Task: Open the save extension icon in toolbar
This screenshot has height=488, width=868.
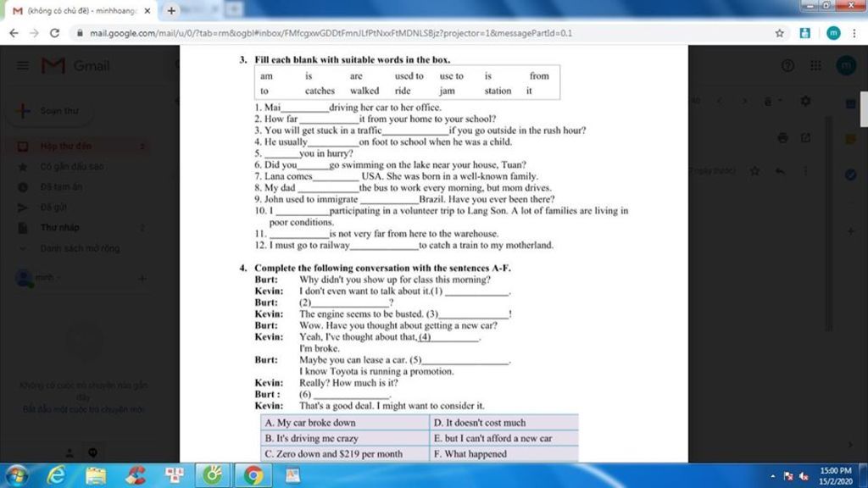Action: click(805, 33)
